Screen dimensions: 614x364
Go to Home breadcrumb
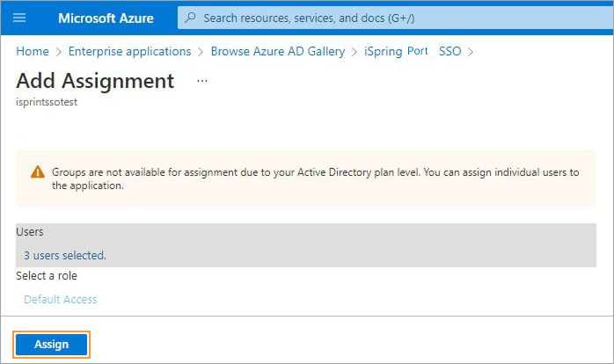[33, 51]
